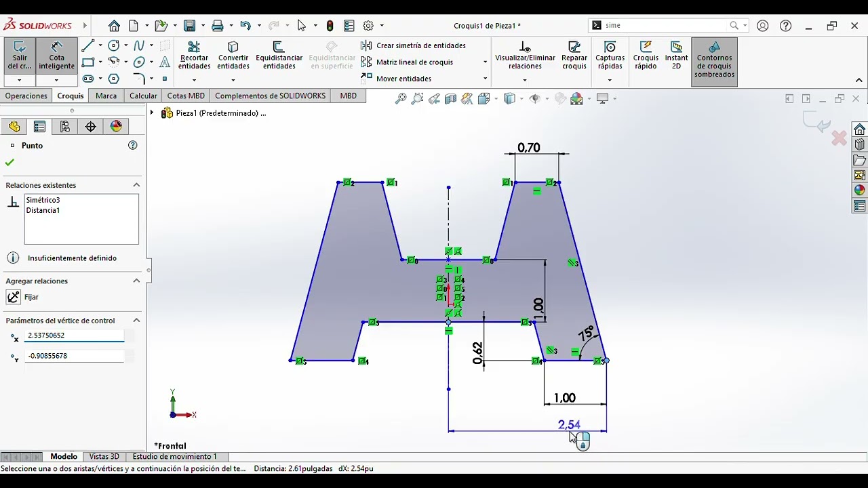This screenshot has width=868, height=488.
Task: Click Crear simetría de entidades
Action: pyautogui.click(x=414, y=45)
